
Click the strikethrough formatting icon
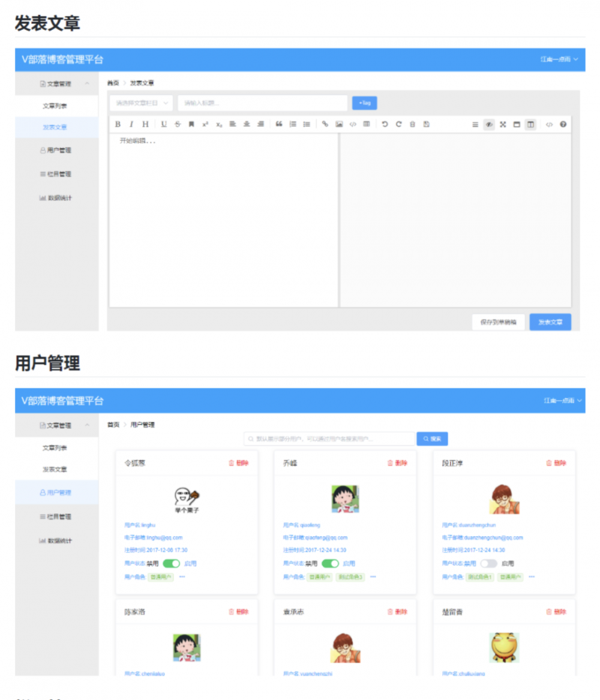coord(176,124)
